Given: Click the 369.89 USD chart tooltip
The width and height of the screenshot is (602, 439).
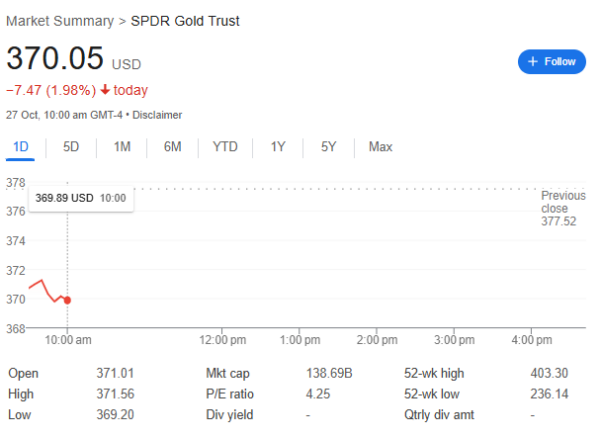Looking at the screenshot, I should (81, 198).
